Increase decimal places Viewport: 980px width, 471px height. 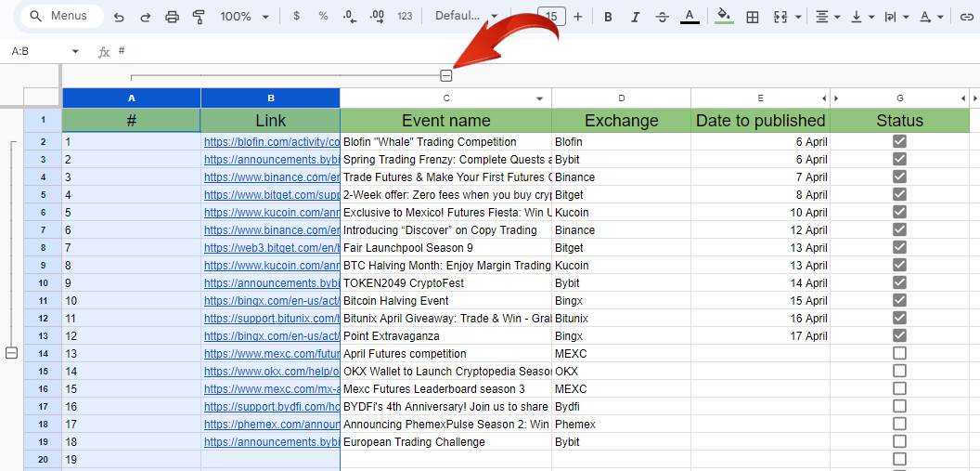pyautogui.click(x=377, y=17)
